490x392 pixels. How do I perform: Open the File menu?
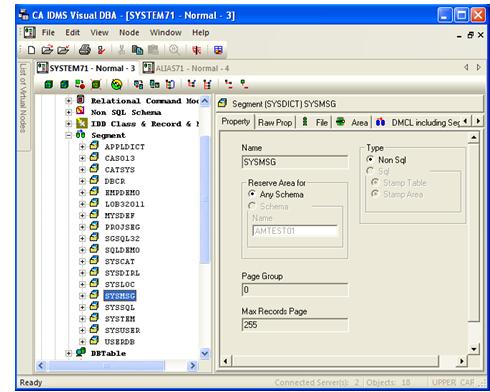pyautogui.click(x=48, y=33)
